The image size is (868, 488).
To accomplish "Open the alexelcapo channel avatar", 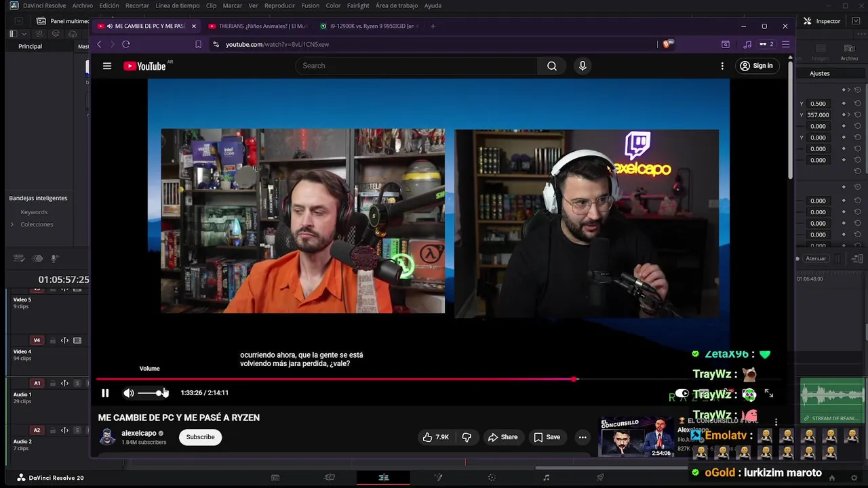I will [107, 437].
